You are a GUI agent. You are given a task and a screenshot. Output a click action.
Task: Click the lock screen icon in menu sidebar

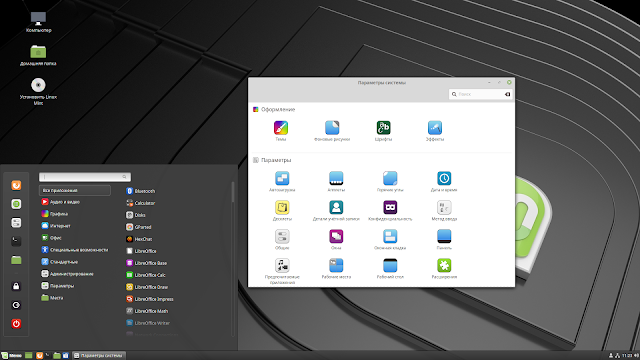[x=16, y=286]
